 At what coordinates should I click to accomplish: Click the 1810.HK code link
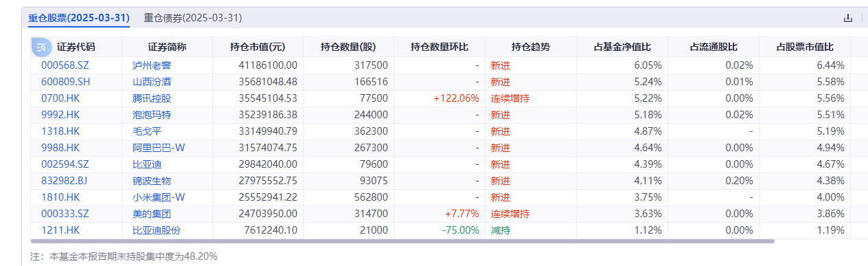pyautogui.click(x=60, y=197)
